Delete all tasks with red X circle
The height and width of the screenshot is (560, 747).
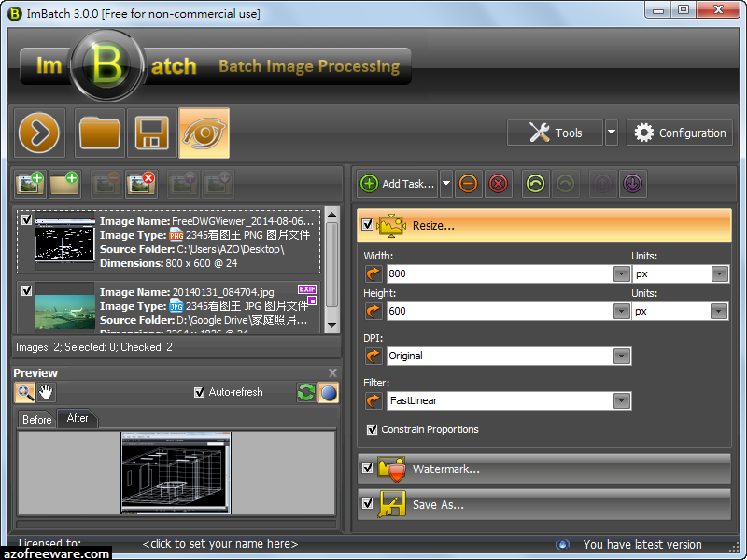pyautogui.click(x=499, y=184)
